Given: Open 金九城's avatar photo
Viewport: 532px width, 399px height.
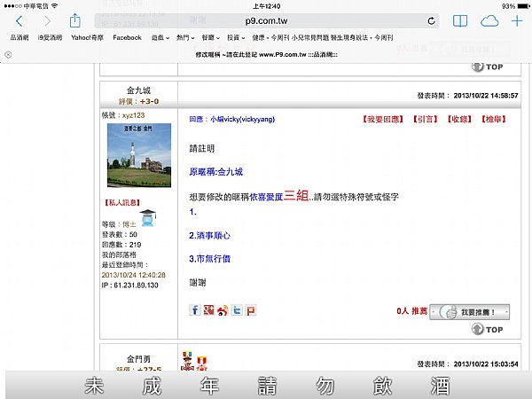Looking at the screenshot, I should click(139, 155).
